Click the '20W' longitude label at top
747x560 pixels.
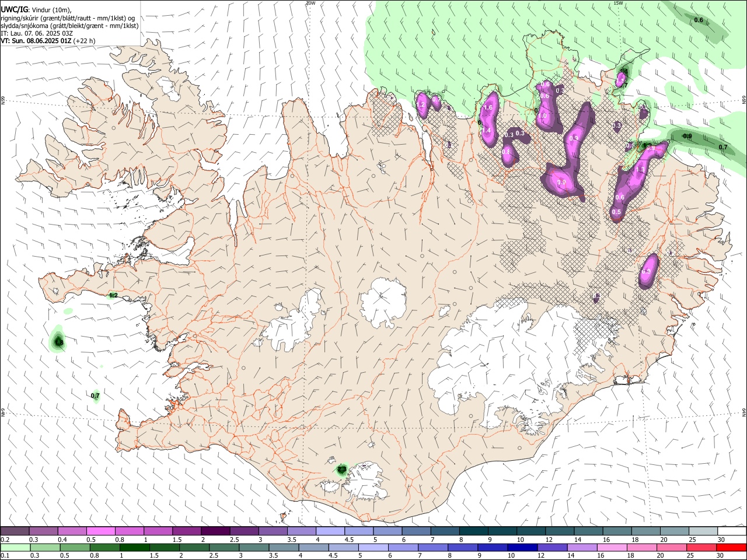pos(310,3)
